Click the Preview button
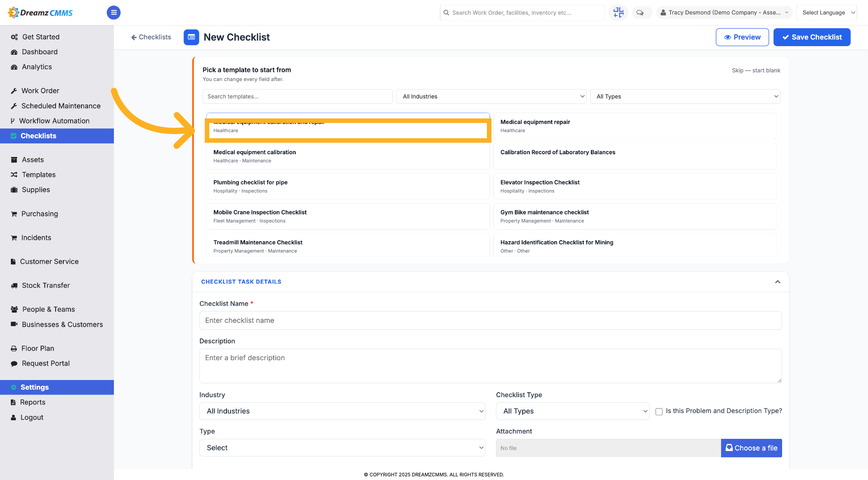 tap(742, 37)
